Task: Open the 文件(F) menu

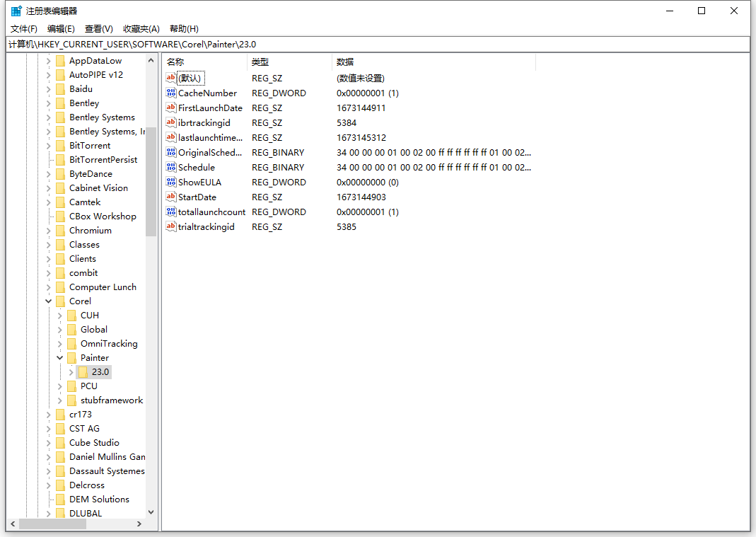Action: click(x=23, y=29)
